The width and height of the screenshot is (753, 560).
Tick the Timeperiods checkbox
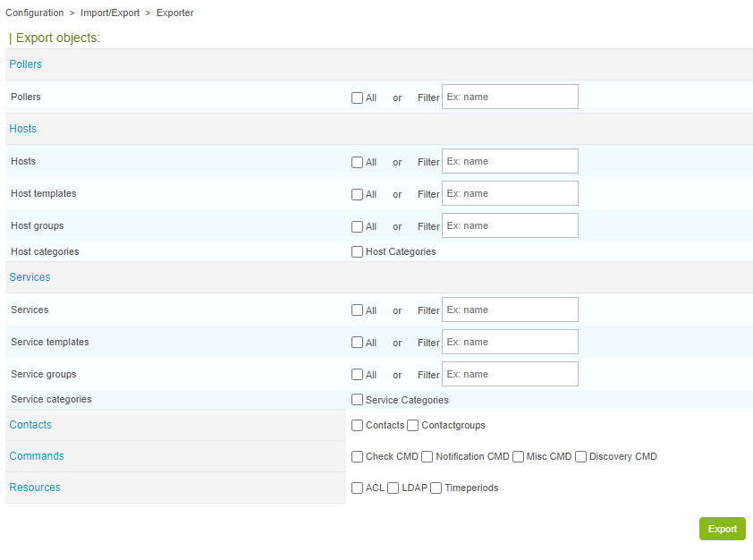click(436, 488)
